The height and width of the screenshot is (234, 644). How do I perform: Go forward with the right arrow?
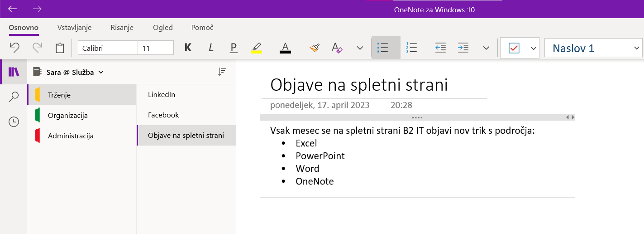[37, 9]
